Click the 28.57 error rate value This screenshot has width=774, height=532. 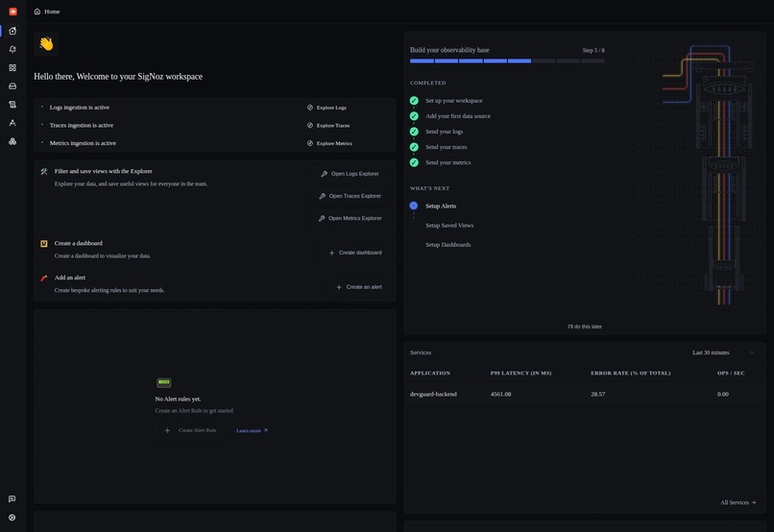tap(597, 395)
